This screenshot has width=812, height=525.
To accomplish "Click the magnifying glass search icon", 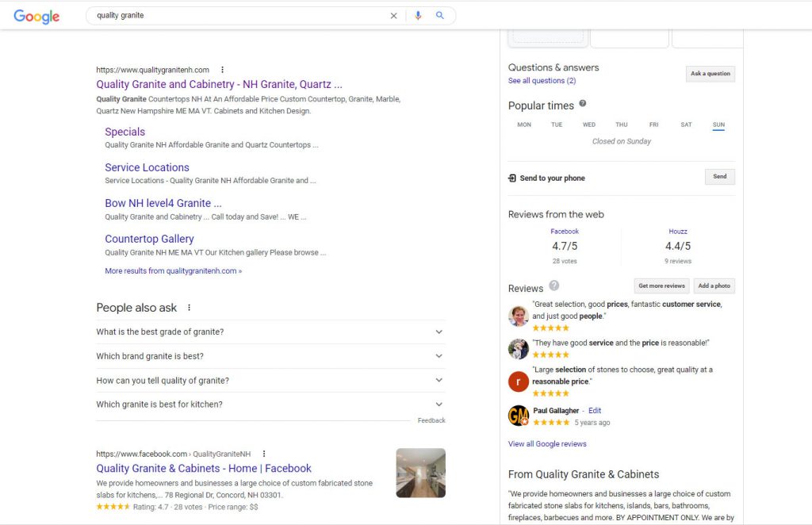I will click(439, 16).
